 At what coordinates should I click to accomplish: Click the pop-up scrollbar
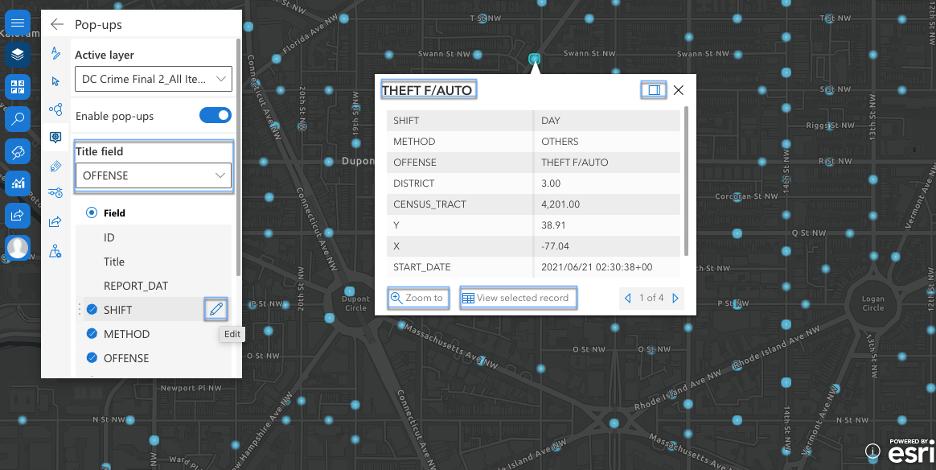685,182
